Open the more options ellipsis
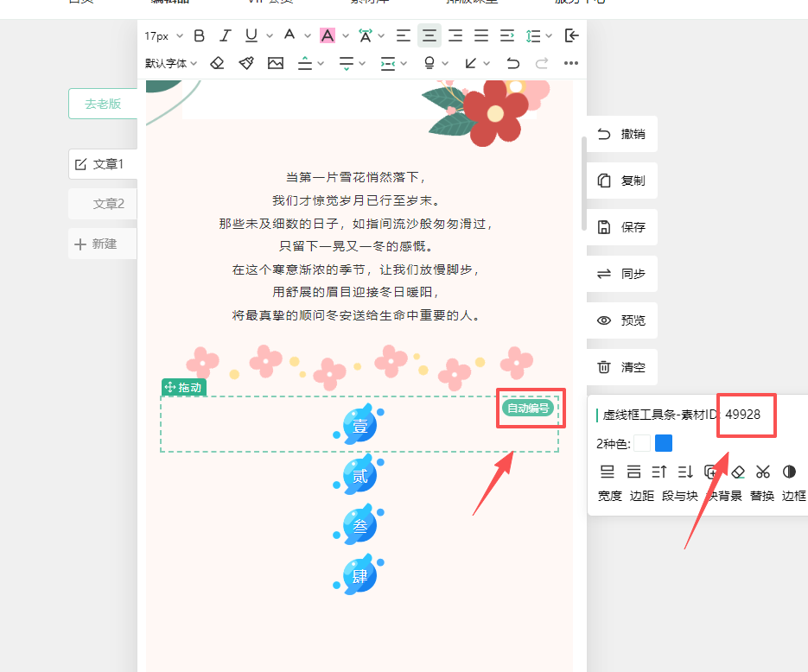This screenshot has width=808, height=672. (x=571, y=63)
